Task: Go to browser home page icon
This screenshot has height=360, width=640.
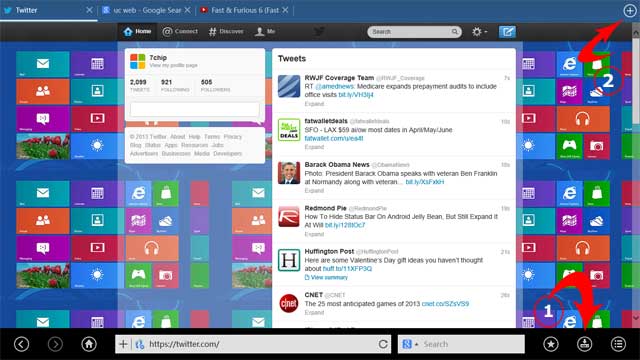Action: 89,344
